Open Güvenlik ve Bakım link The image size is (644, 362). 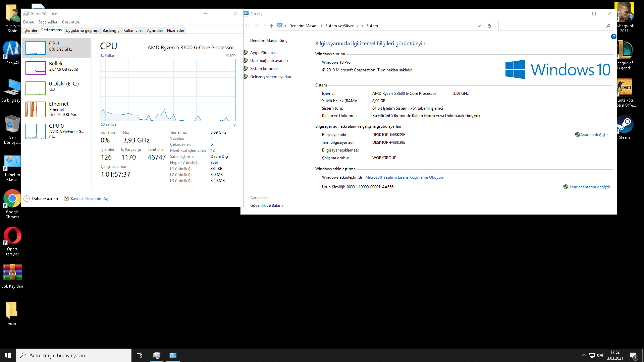click(266, 205)
